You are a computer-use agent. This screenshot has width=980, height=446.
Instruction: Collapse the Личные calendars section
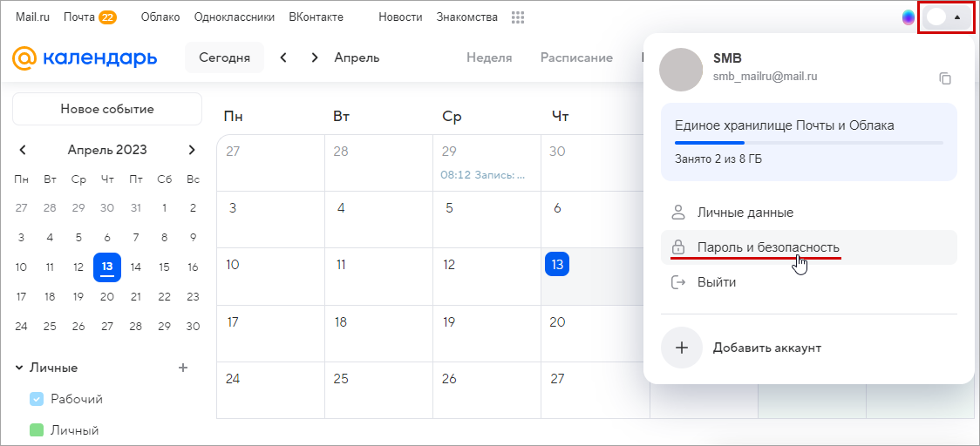pos(19,368)
